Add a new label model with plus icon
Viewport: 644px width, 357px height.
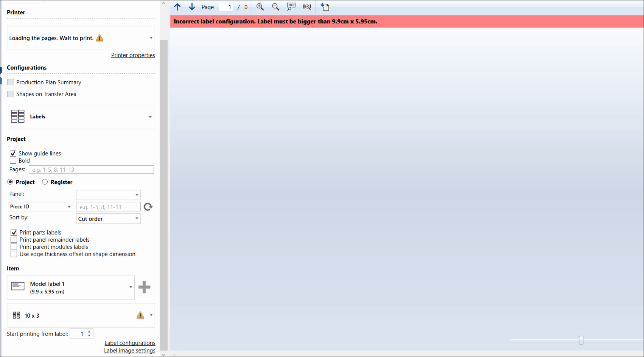pos(145,287)
